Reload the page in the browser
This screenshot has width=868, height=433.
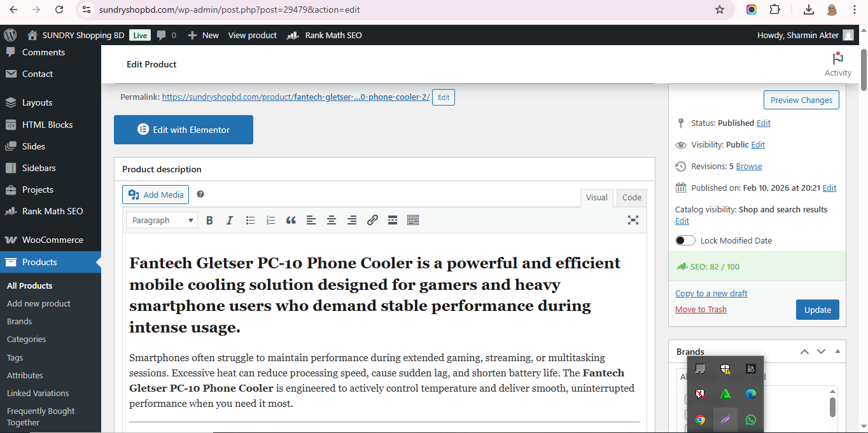(x=59, y=10)
